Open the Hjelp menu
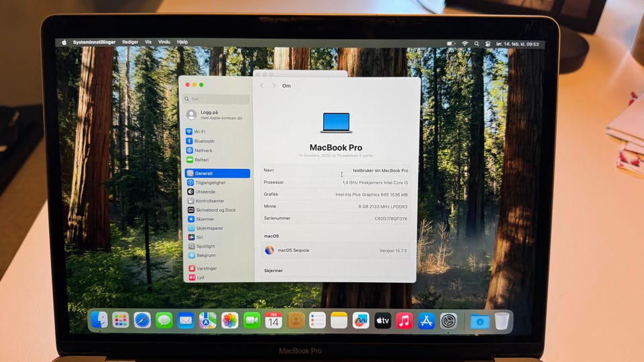Viewport: 644px width, 362px height. [182, 42]
